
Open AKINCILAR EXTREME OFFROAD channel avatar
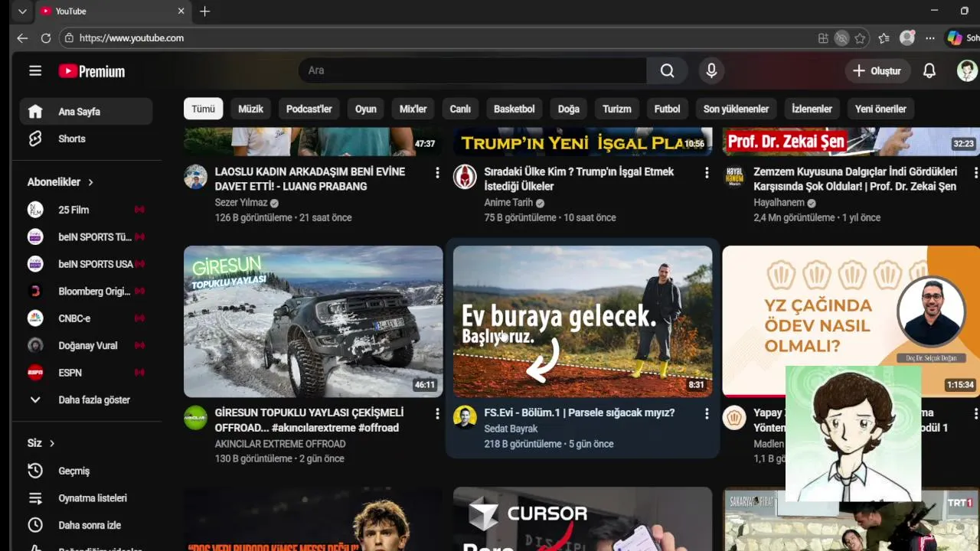point(195,418)
